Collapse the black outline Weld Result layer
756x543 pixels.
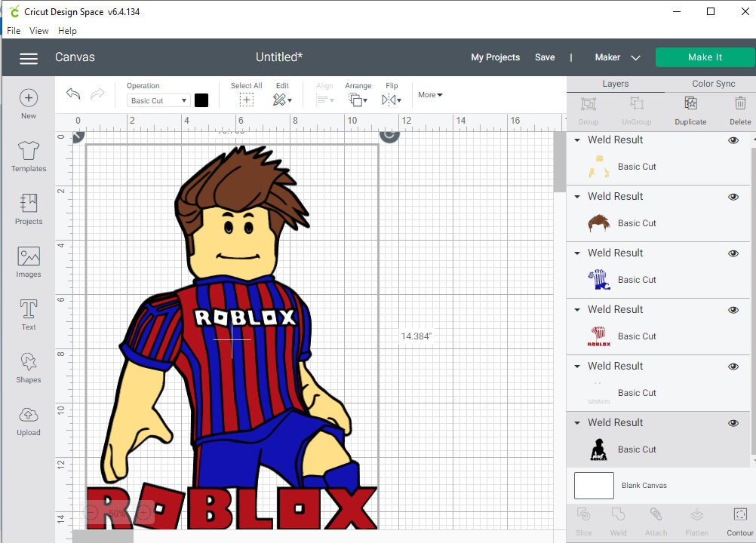[577, 422]
